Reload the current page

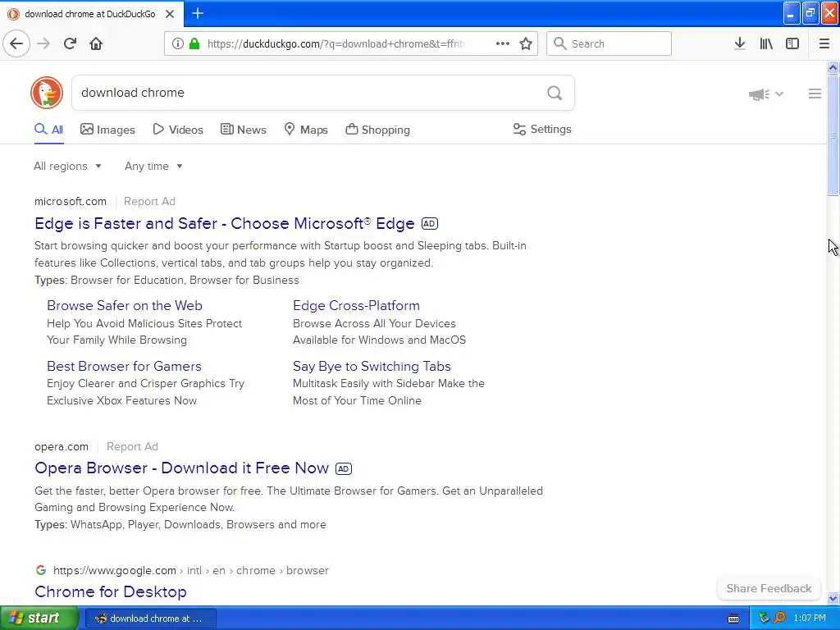pos(71,43)
